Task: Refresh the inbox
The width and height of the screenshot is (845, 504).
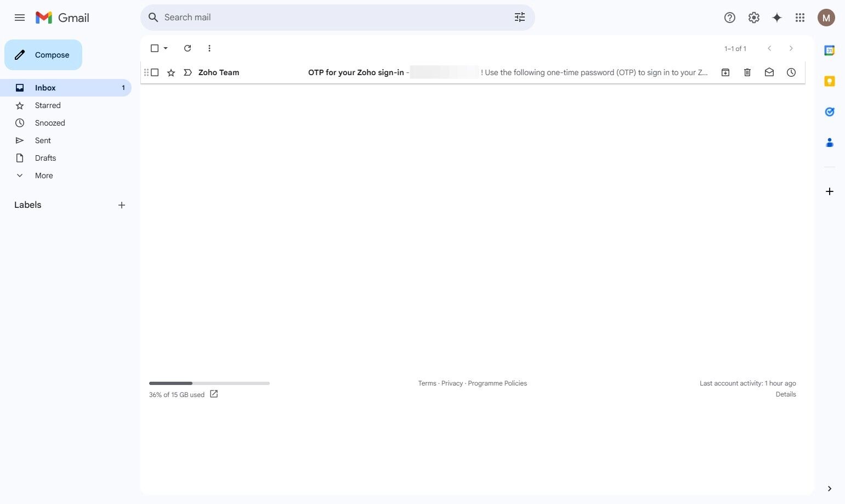Action: click(188, 48)
